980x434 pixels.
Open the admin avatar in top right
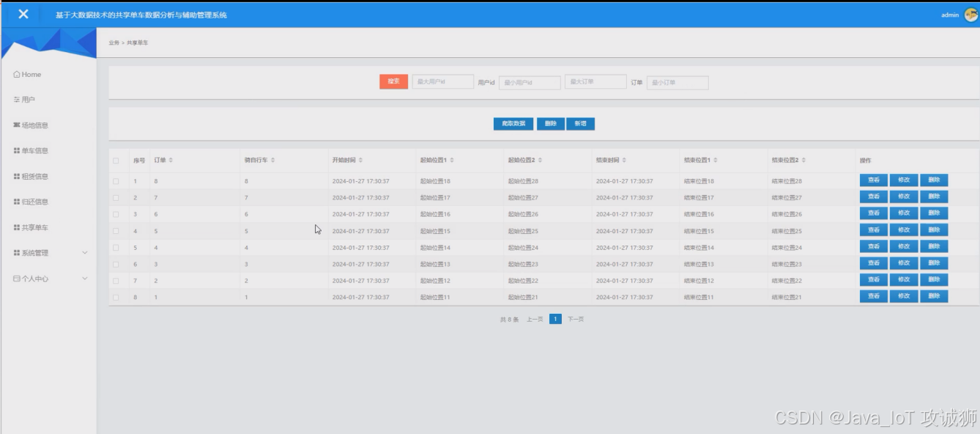click(970, 15)
